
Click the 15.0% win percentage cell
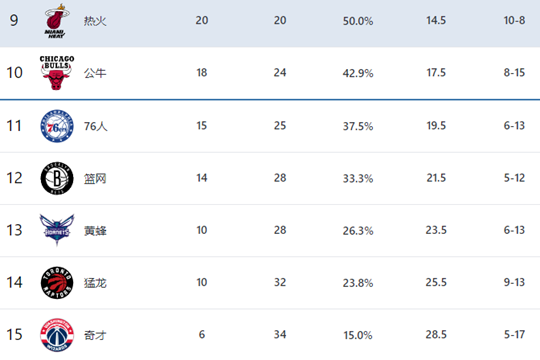point(358,335)
